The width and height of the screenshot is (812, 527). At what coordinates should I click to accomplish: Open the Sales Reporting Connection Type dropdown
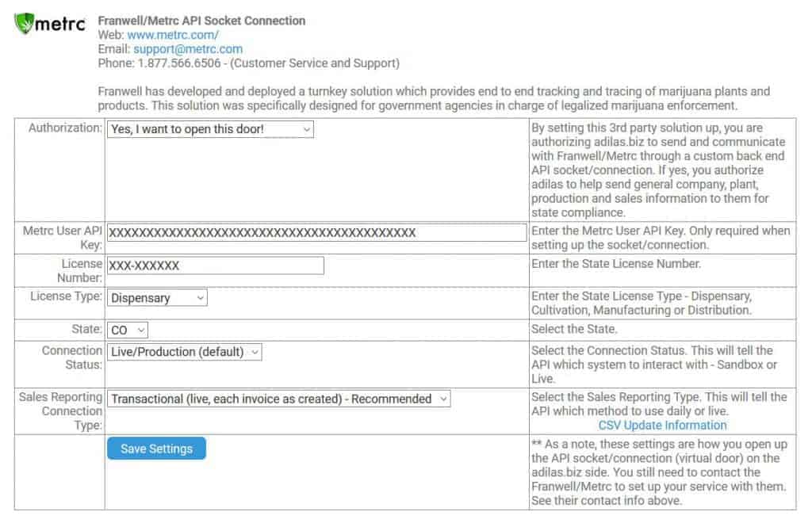pos(278,399)
